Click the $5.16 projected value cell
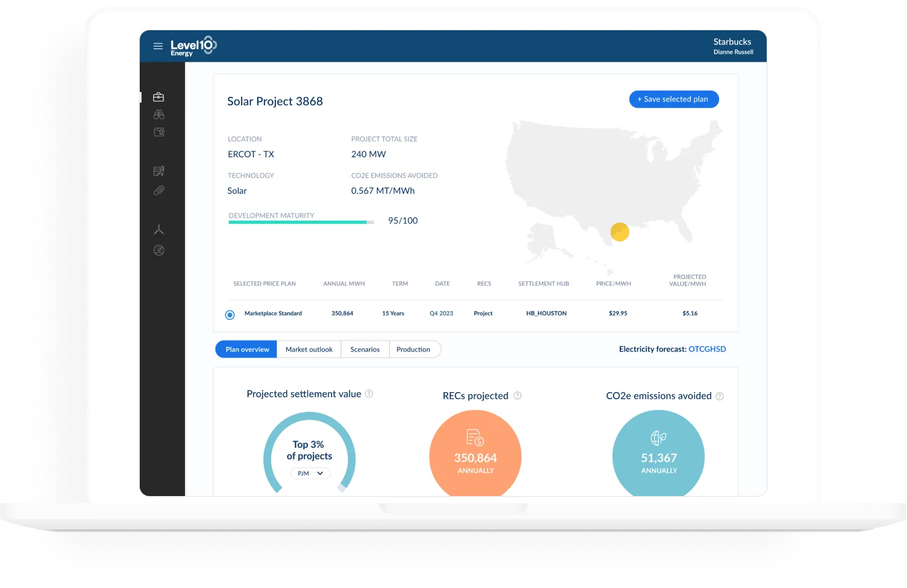 pos(690,313)
